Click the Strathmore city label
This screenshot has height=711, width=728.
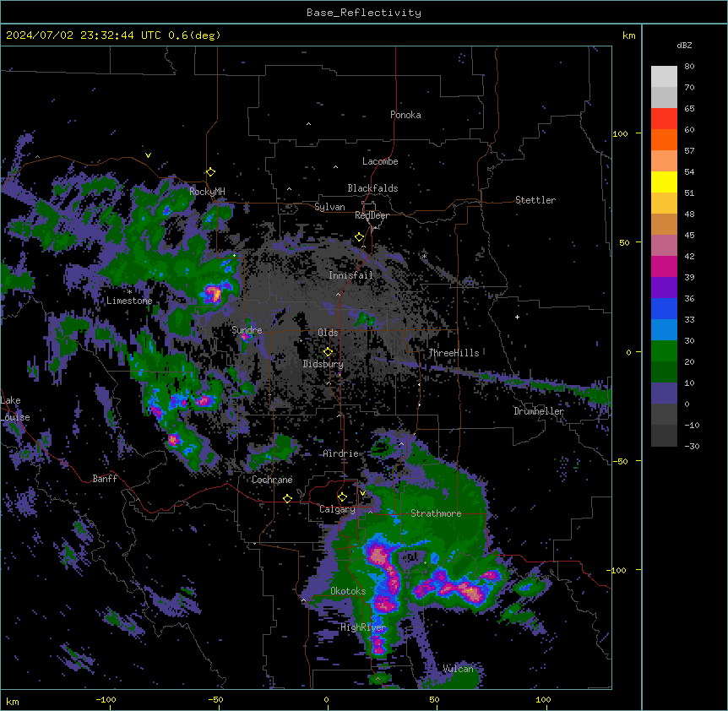[x=436, y=513]
